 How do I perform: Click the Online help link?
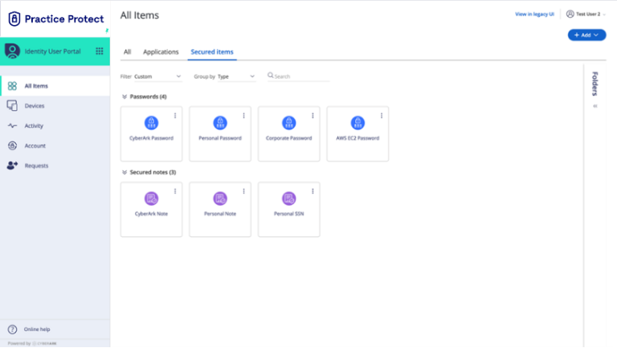click(x=37, y=329)
